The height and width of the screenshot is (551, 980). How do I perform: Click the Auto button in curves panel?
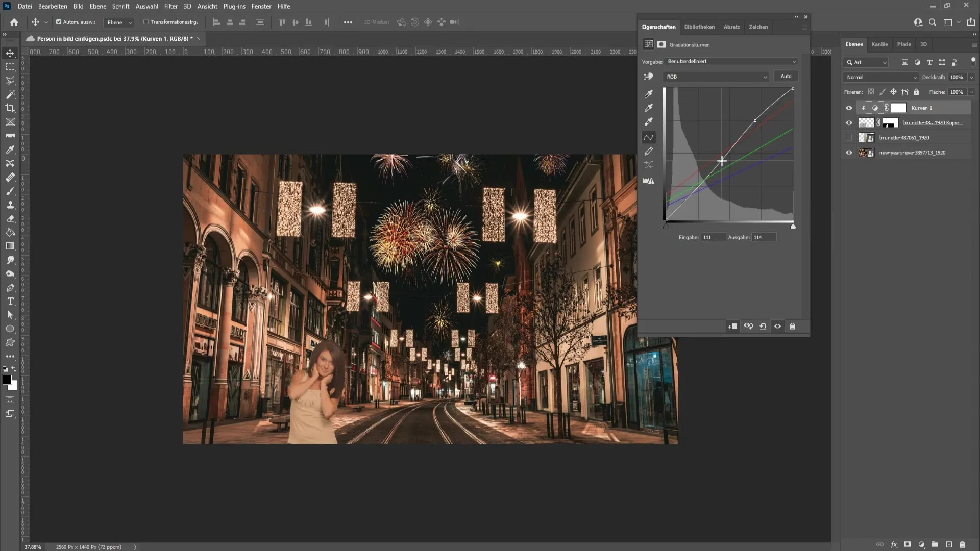(786, 76)
